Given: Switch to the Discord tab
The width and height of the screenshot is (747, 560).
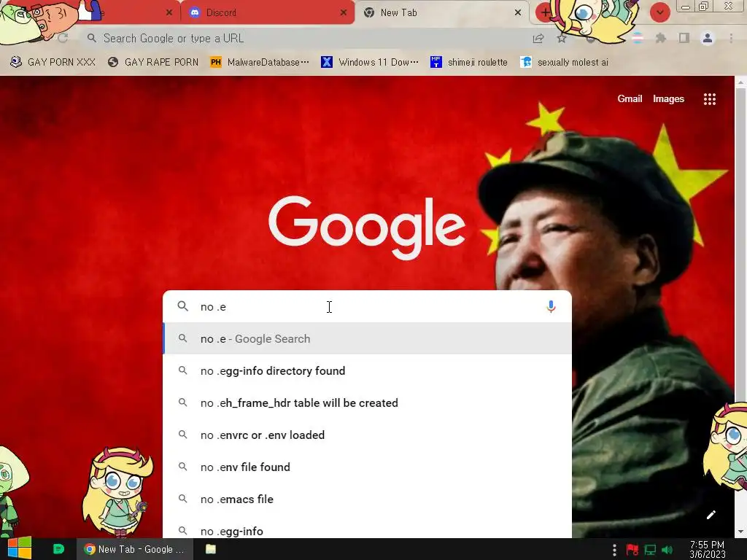Looking at the screenshot, I should pyautogui.click(x=268, y=13).
